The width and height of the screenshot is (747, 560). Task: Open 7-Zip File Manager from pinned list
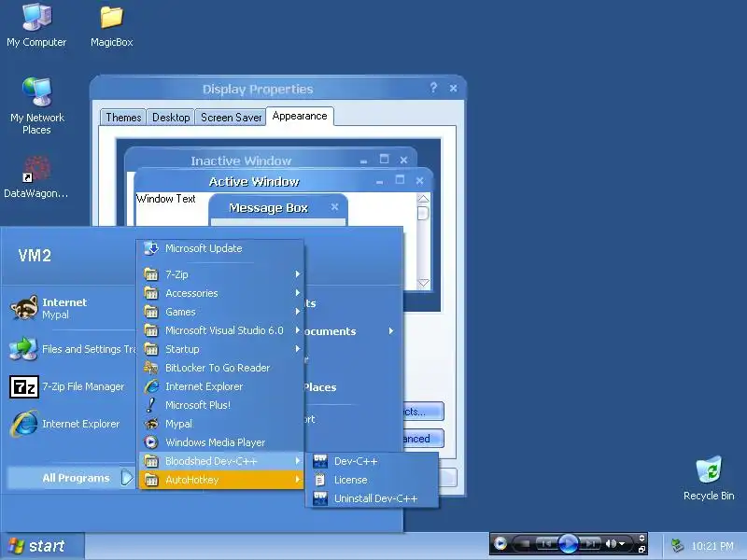(67, 386)
